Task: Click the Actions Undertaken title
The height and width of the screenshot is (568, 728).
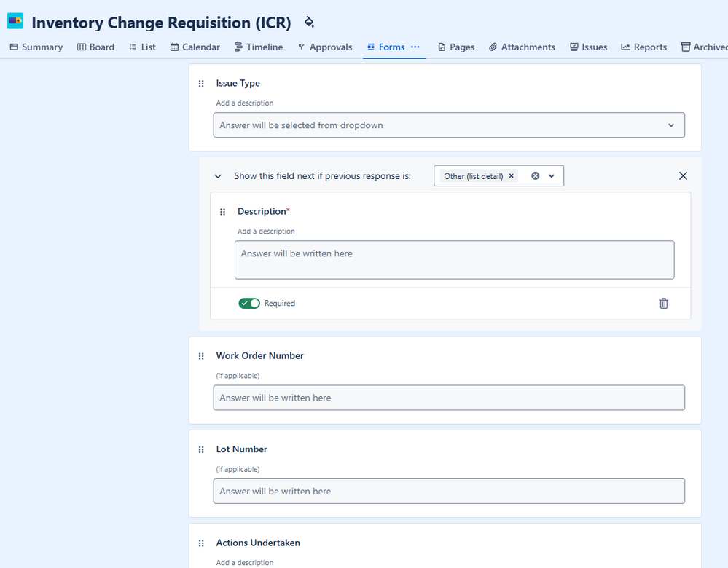Action: pos(258,543)
